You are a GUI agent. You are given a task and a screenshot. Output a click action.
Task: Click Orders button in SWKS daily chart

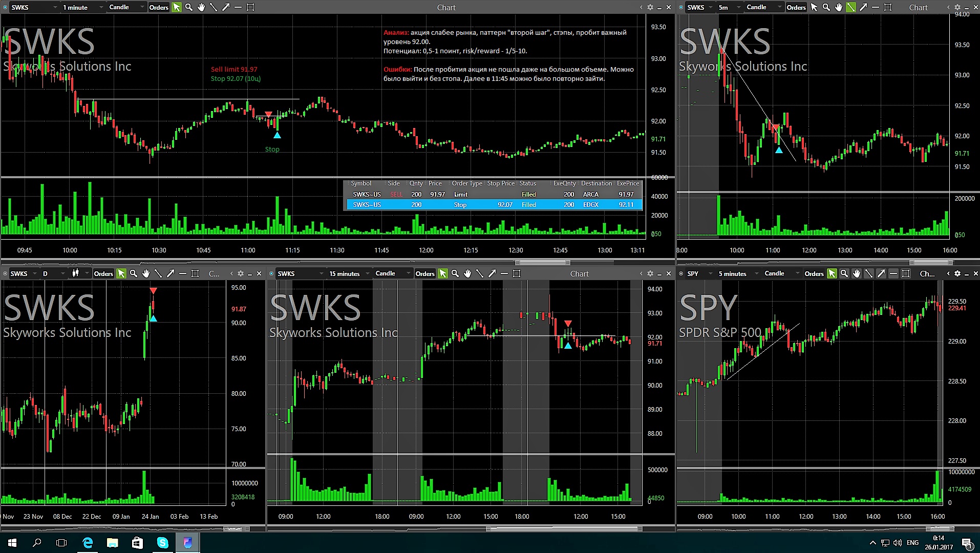click(x=103, y=273)
